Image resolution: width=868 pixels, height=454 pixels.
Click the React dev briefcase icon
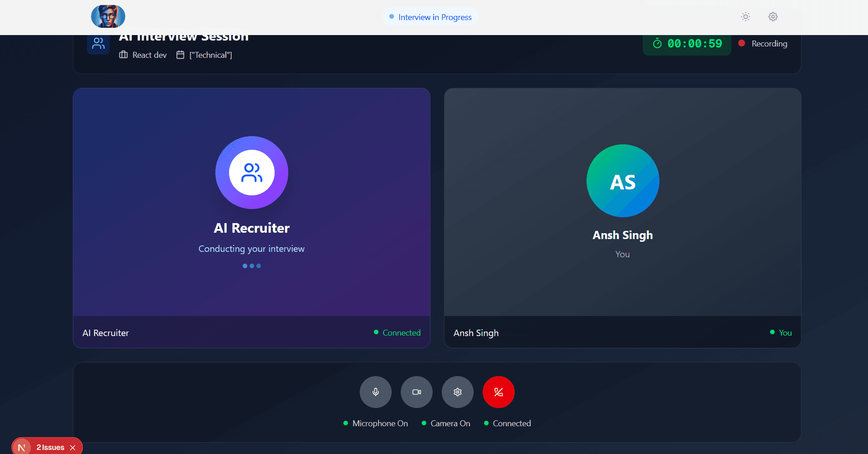[x=123, y=55]
